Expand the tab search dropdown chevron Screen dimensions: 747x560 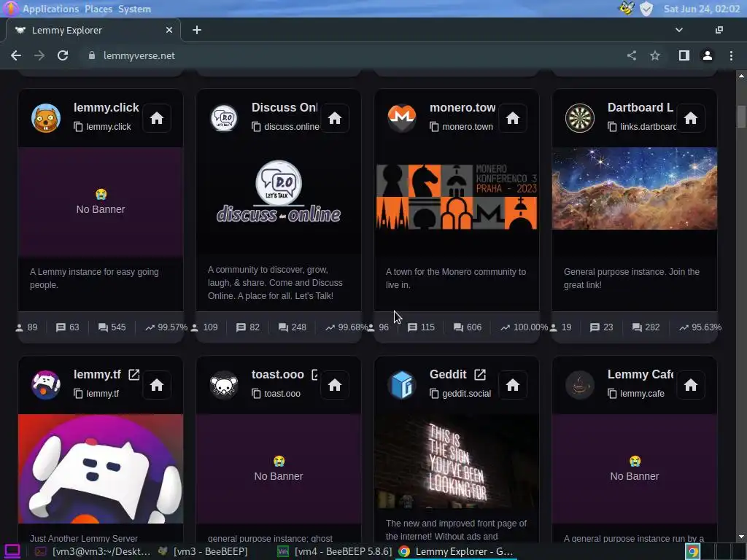point(679,30)
